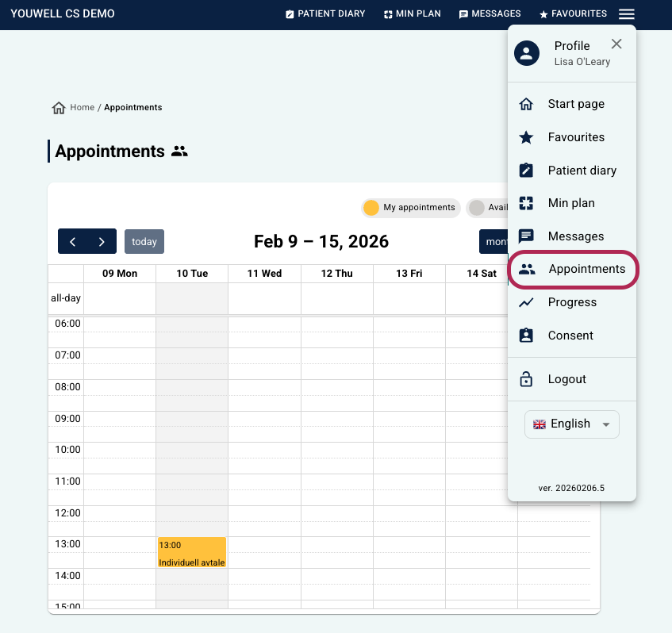Click the UK flag icon
672x633 pixels.
point(540,424)
